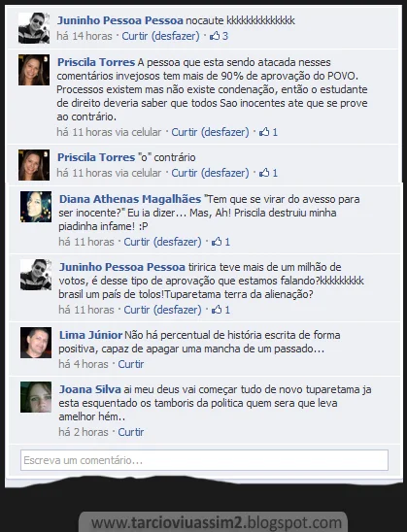
Task: Open Lima Júnior profile photo
Action: [x=36, y=343]
